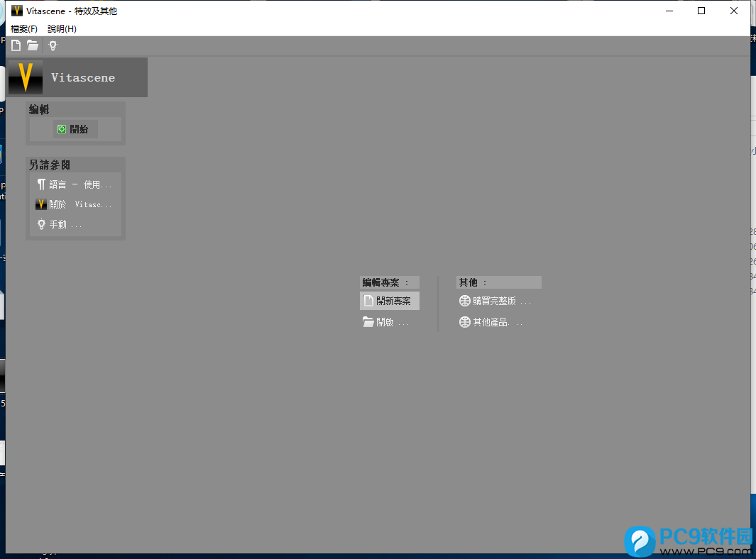This screenshot has width=756, height=559.
Task: Click the 開始 button under 編輯
Action: (75, 129)
